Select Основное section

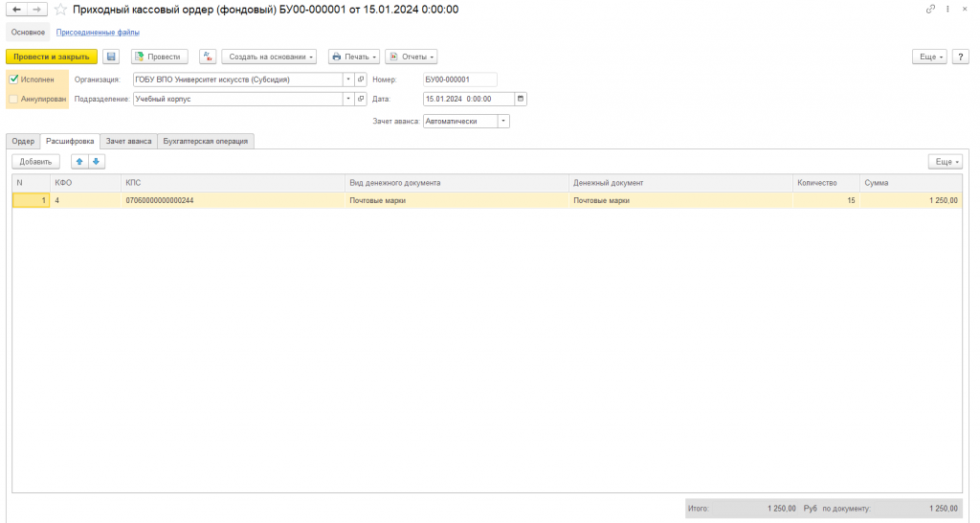pos(28,32)
